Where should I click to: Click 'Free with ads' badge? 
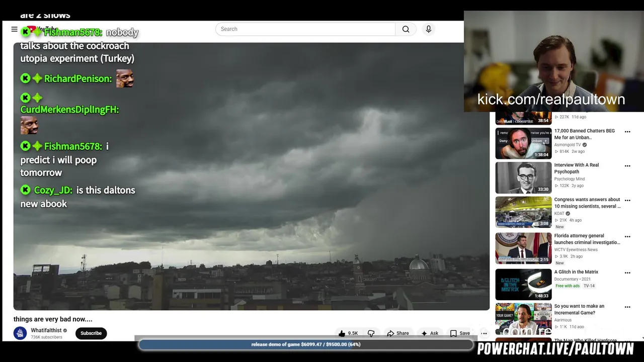click(568, 286)
